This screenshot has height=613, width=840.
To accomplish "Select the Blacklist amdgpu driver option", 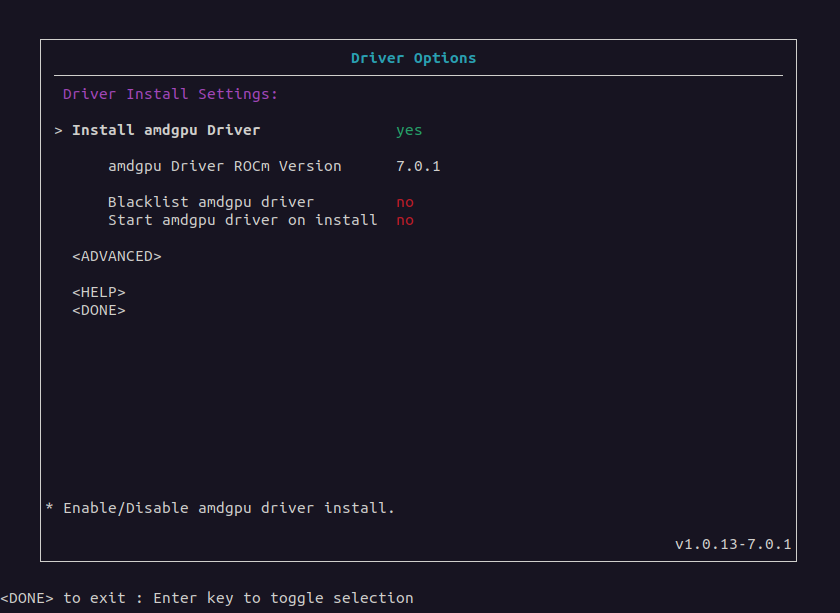I will tap(211, 202).
